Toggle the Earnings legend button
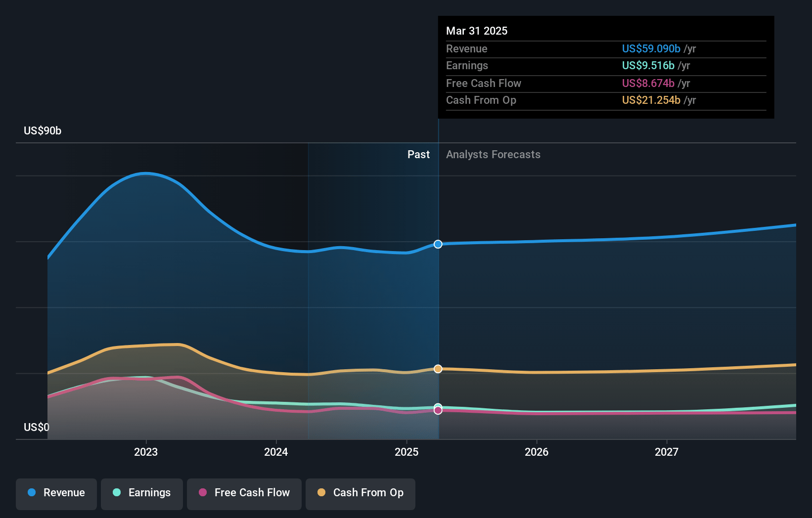 [142, 494]
